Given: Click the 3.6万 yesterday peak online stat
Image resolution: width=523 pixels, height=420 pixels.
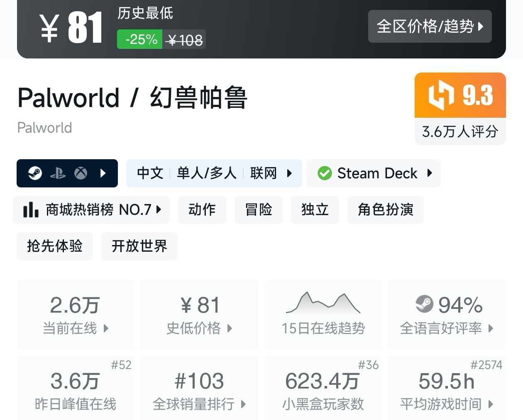Looking at the screenshot, I should [x=75, y=381].
